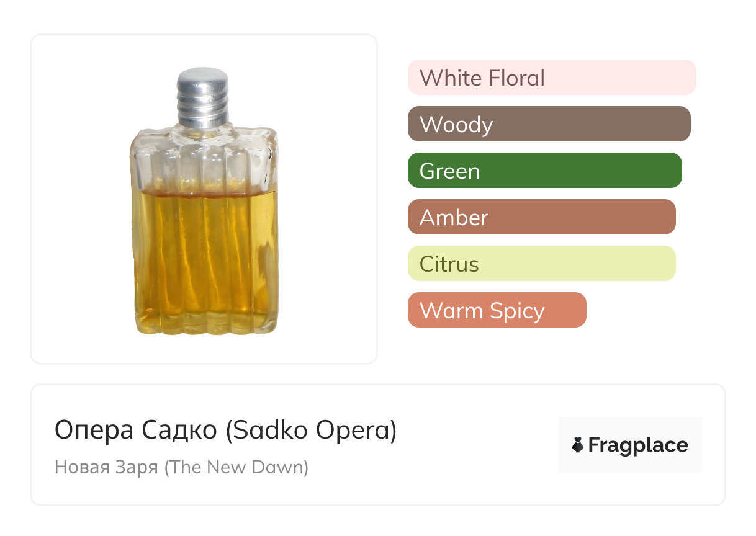
Task: Click the '(The New Dawn)' translation text
Action: [x=236, y=467]
